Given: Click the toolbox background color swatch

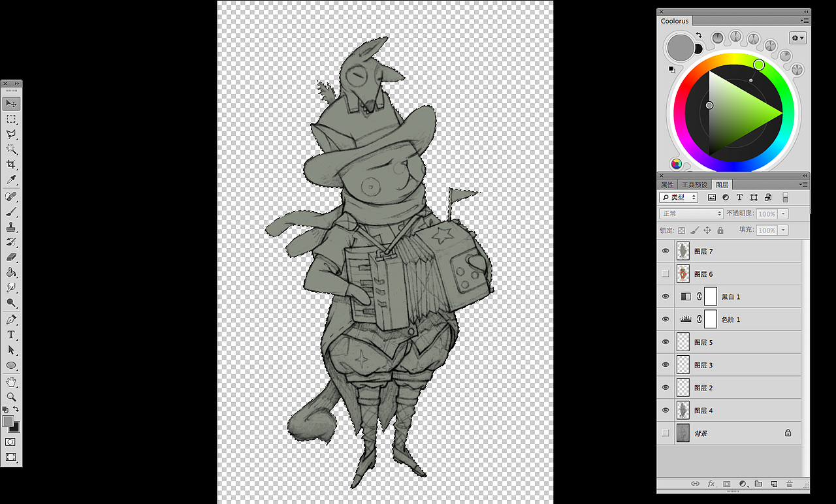Looking at the screenshot, I should [x=16, y=428].
